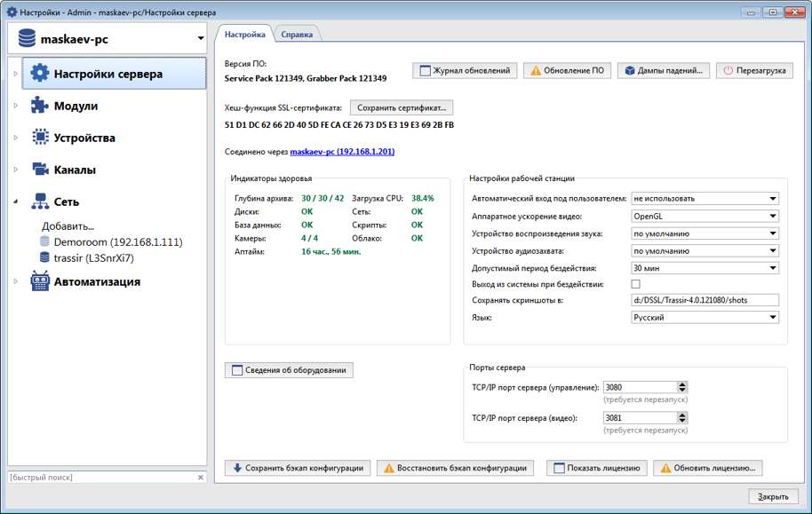Click Сохранить бэкап конфигурации button

tap(298, 468)
